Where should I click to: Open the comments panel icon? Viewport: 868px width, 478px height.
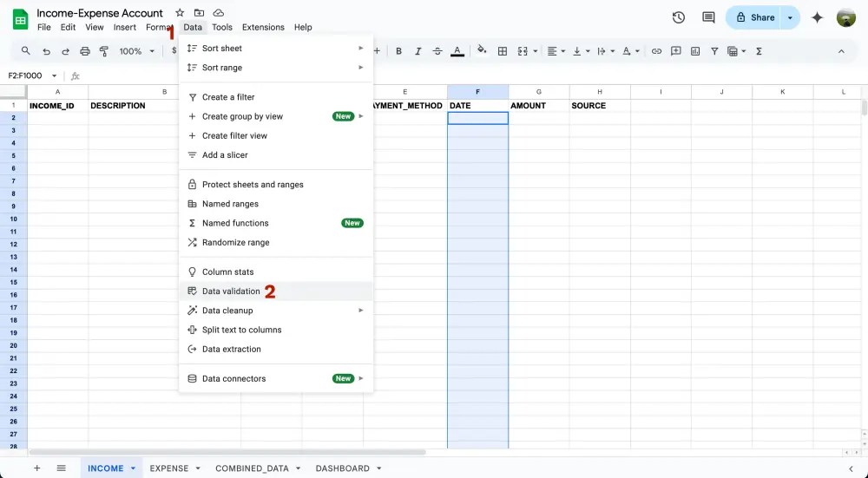pos(708,17)
